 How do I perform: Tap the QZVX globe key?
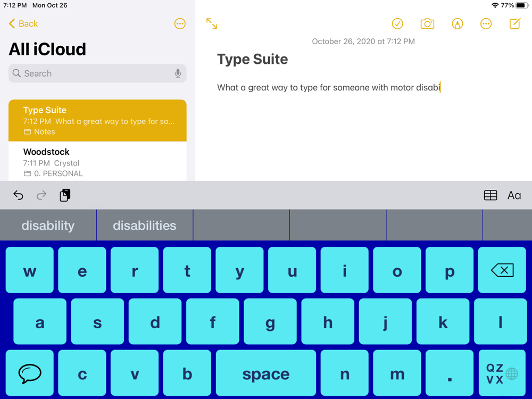(502, 373)
